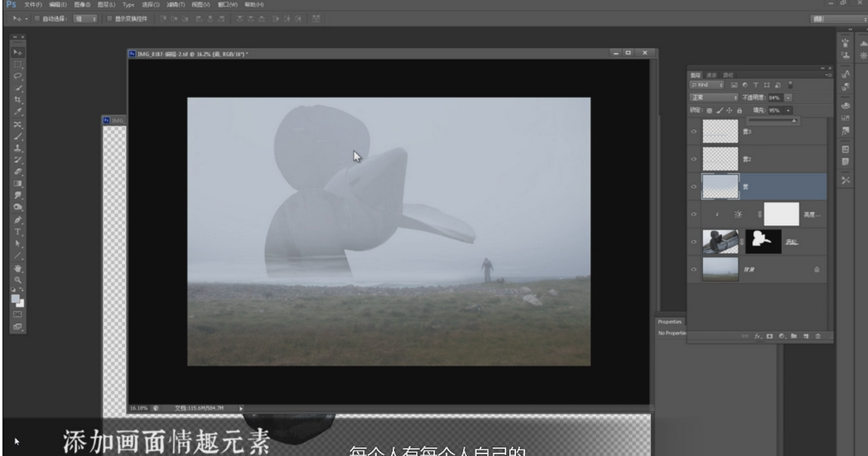The width and height of the screenshot is (868, 456).
Task: Select the Patch healing tool
Action: click(x=17, y=124)
